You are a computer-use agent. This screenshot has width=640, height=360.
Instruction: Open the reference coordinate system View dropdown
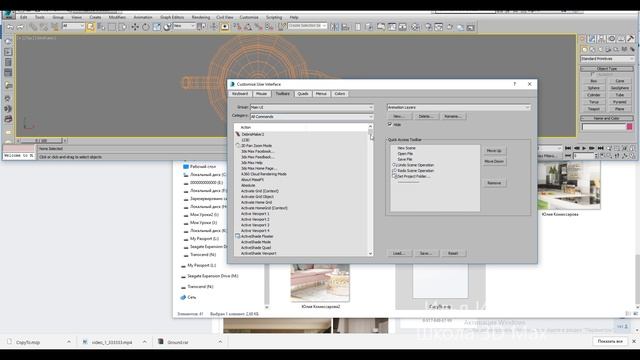pos(184,26)
